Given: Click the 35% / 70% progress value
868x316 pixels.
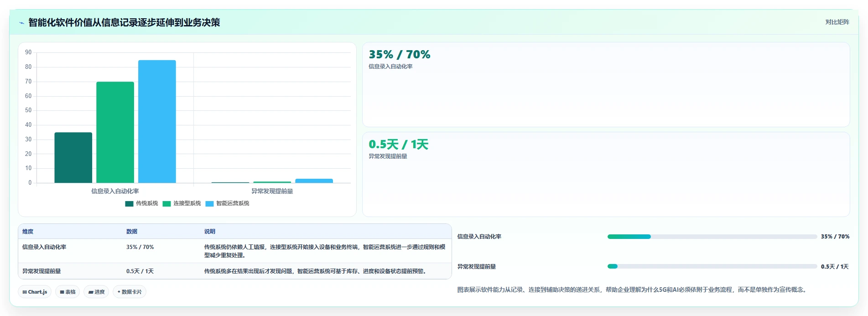Looking at the screenshot, I should coord(835,237).
